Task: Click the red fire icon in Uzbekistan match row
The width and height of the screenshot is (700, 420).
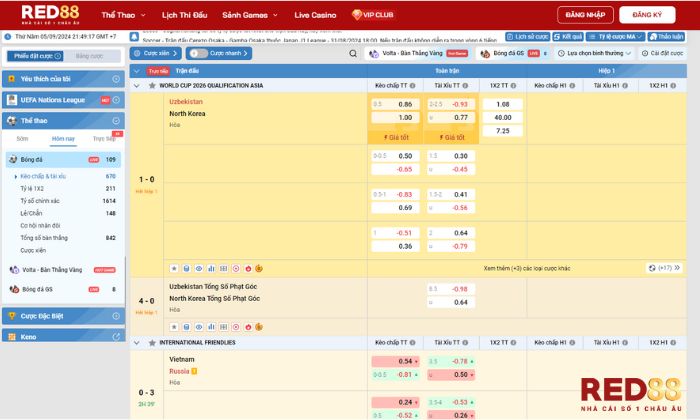Action: pos(248,268)
